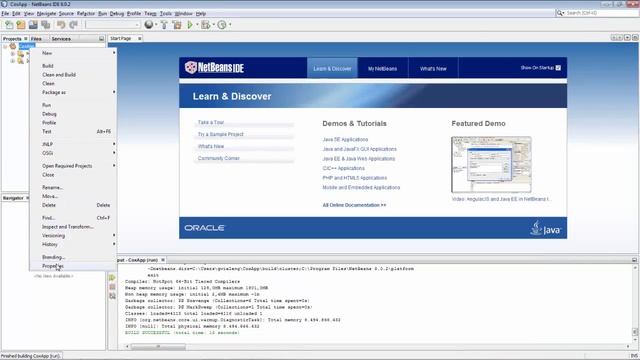The image size is (640, 360).
Task: Switch to the Services tab
Action: point(61,39)
